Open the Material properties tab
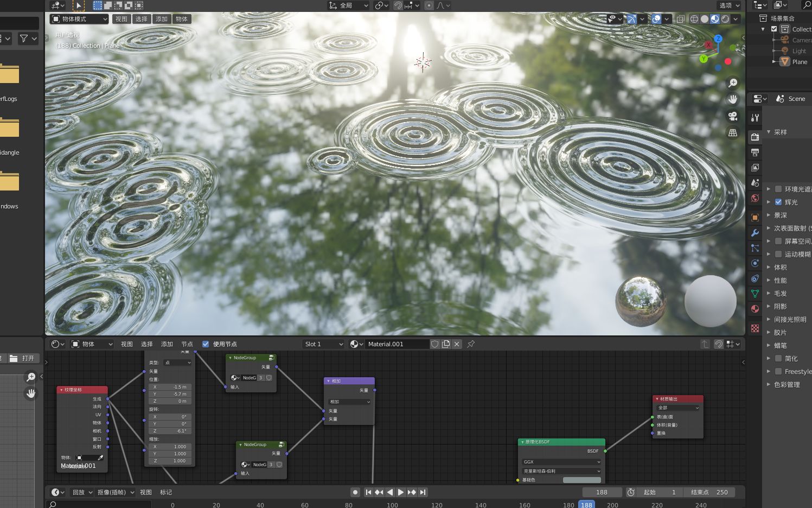 (755, 309)
